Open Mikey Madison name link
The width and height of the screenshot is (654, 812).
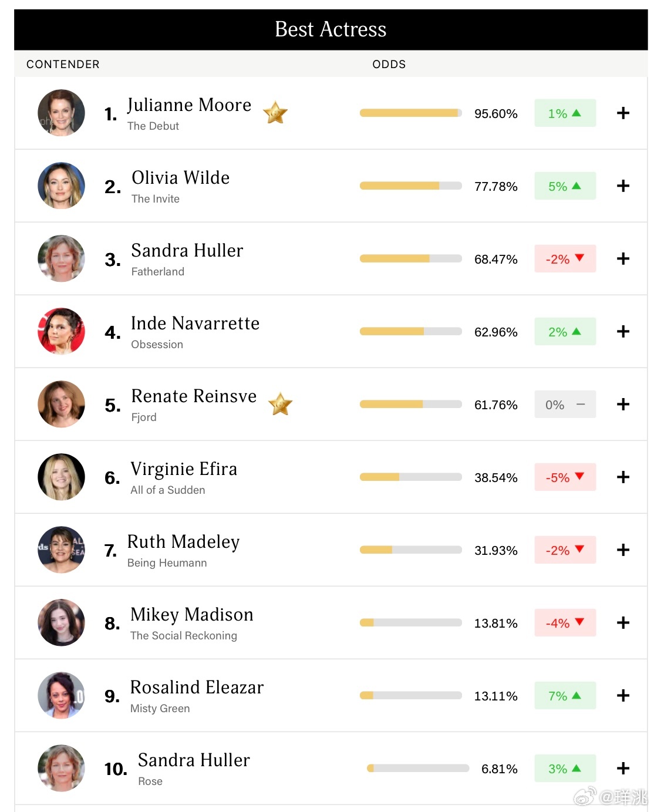192,615
